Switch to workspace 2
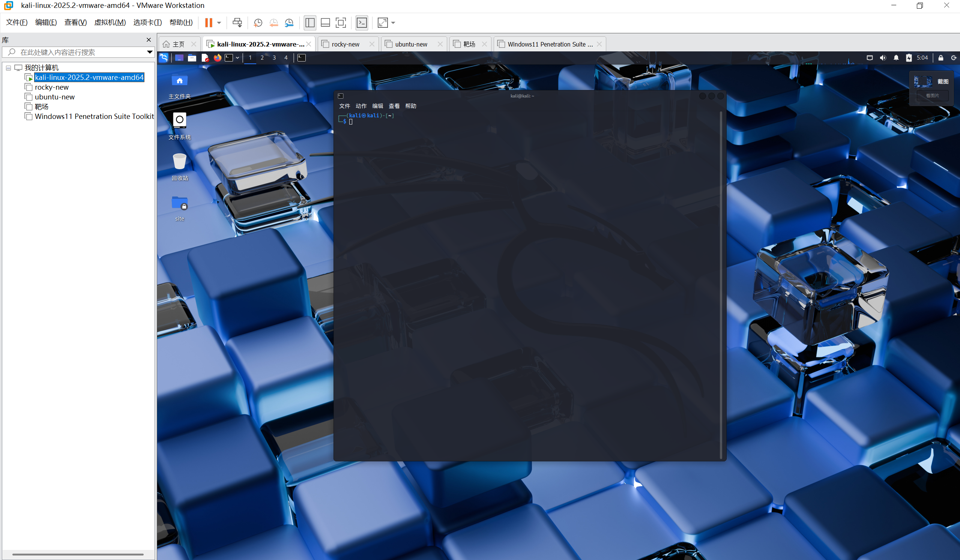Screen dimensions: 960x560 pos(262,58)
